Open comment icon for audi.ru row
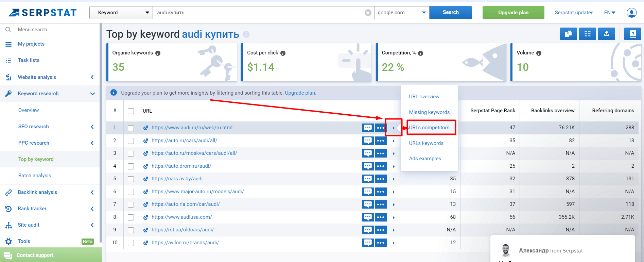 pos(368,128)
